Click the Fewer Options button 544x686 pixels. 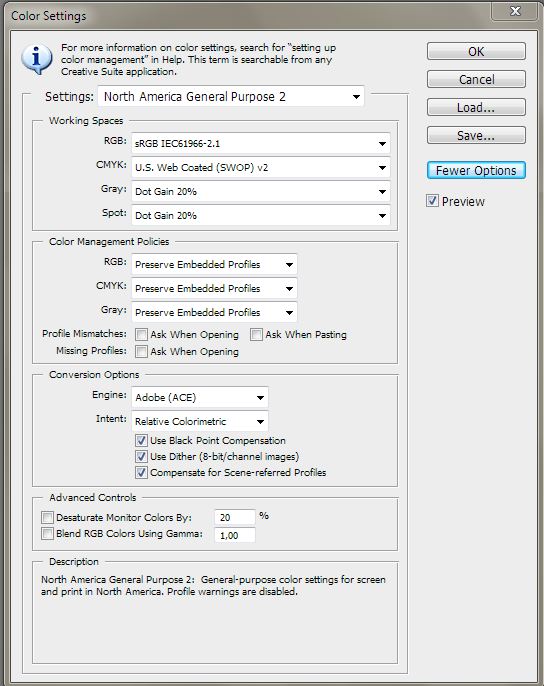click(x=476, y=170)
